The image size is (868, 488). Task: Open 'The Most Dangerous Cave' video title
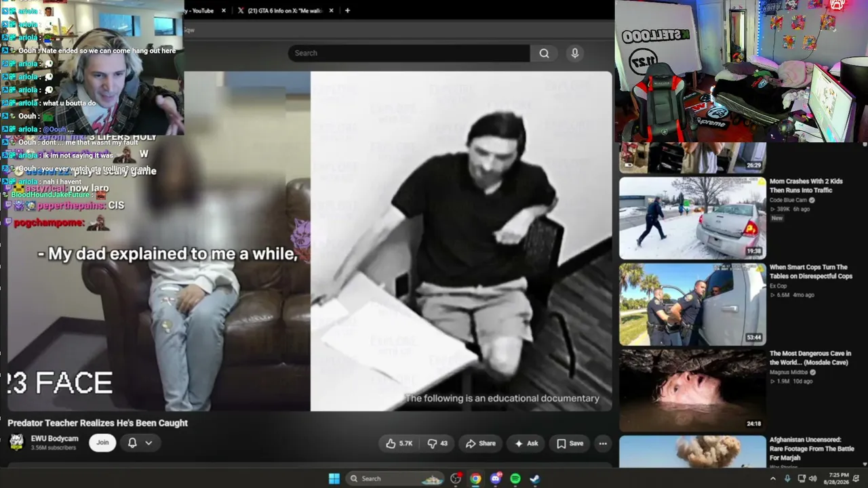(810, 358)
